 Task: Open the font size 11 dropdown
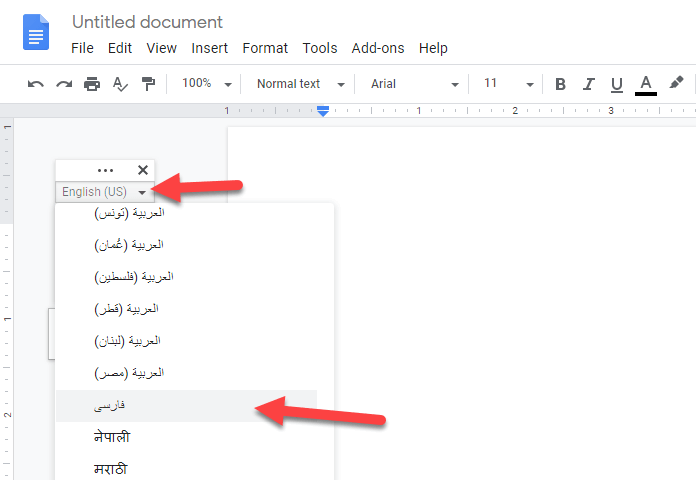click(x=508, y=83)
